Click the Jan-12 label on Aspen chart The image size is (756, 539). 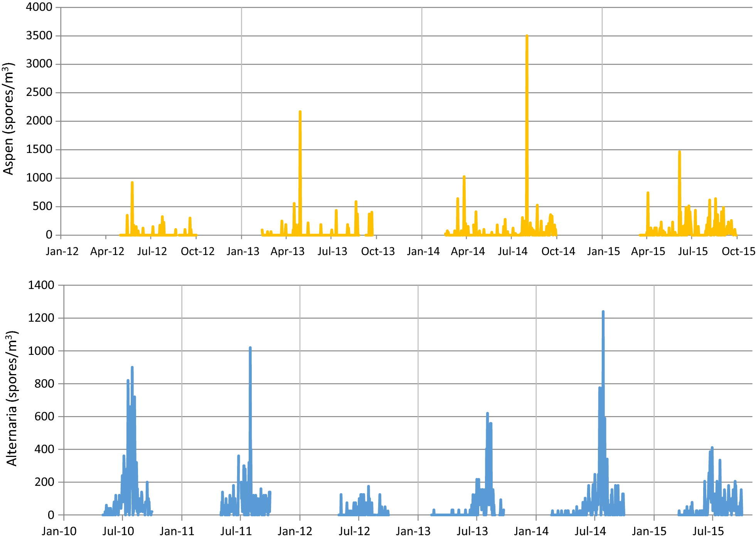pyautogui.click(x=62, y=252)
